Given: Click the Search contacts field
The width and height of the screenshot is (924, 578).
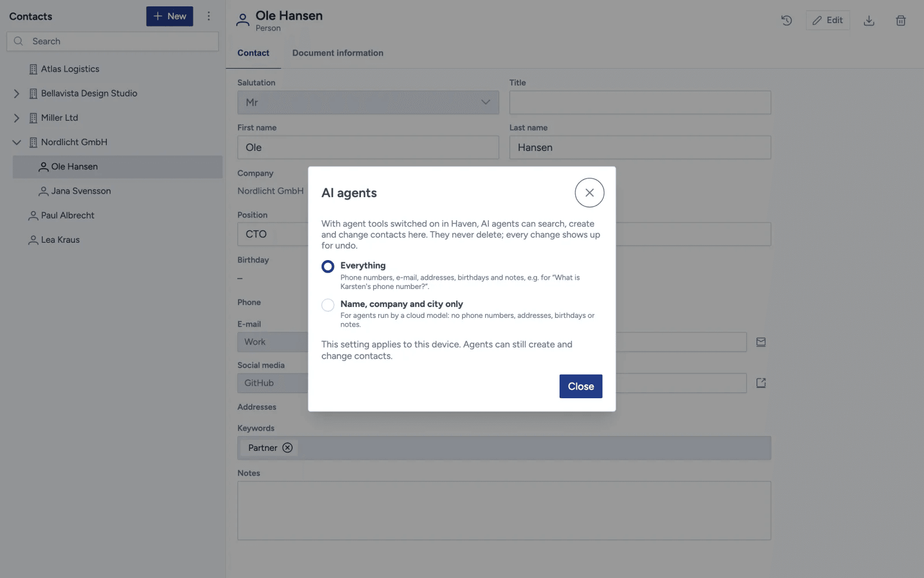Looking at the screenshot, I should pos(113,41).
